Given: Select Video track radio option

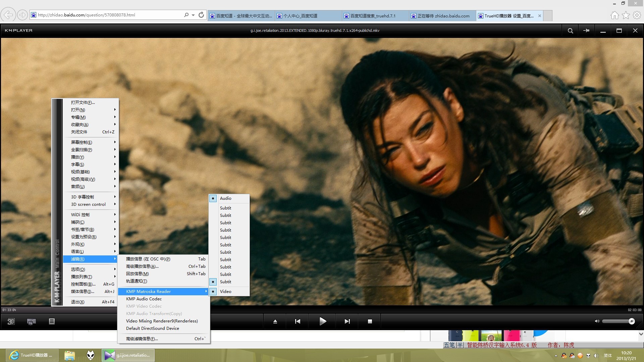Looking at the screenshot, I should coord(229,292).
